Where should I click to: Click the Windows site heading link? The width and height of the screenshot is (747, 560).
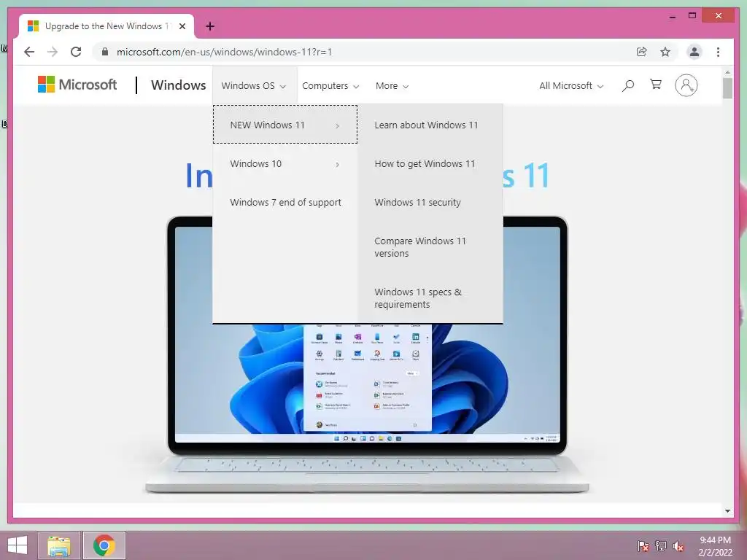coord(178,85)
